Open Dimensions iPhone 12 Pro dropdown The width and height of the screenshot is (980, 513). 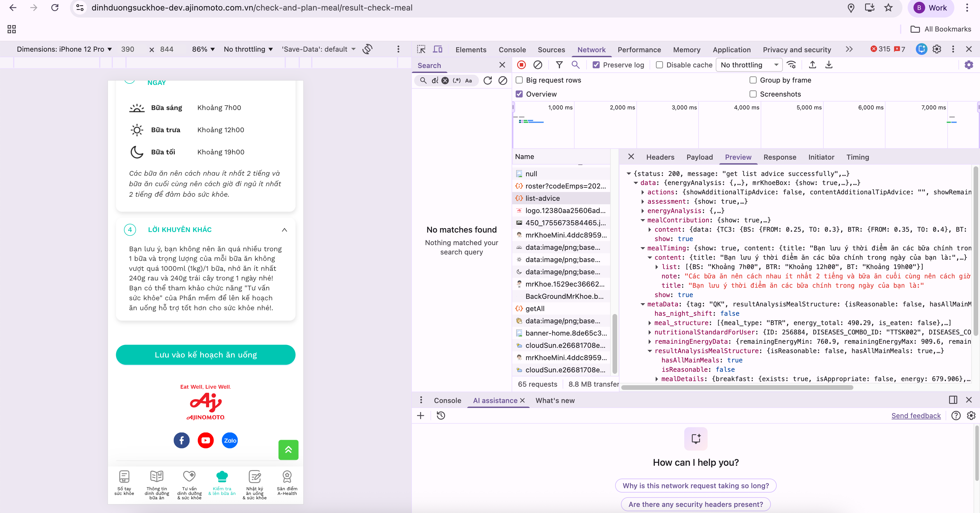(x=64, y=49)
